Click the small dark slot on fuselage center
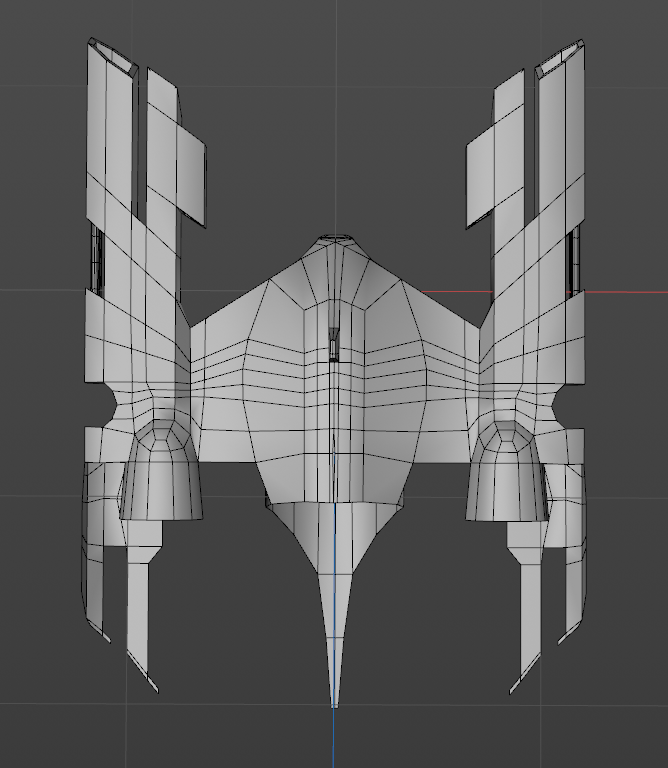This screenshot has height=768, width=668. coord(334,344)
